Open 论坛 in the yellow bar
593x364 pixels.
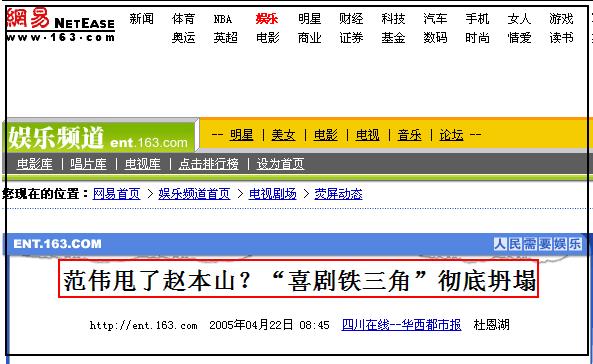pyautogui.click(x=451, y=135)
